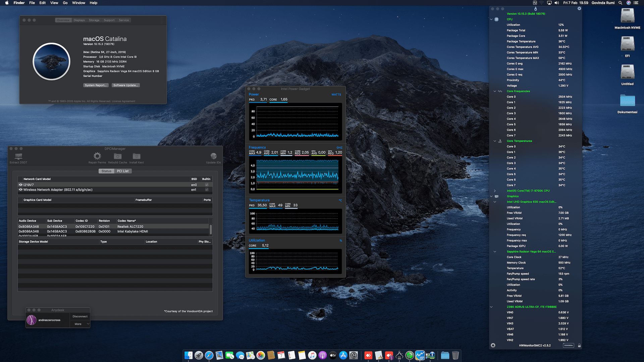Click the HWMonitorSMC2 padlock icon
The image size is (644, 362).
point(579,345)
